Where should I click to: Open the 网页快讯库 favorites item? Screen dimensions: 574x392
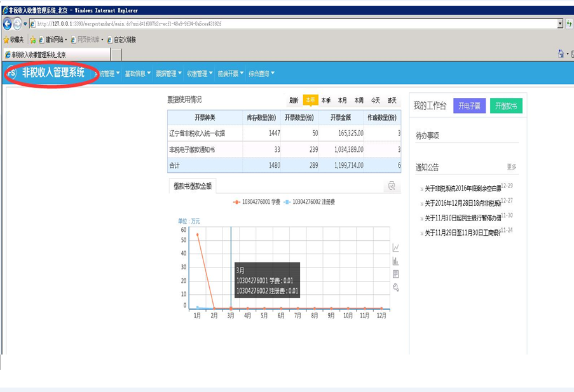[87, 39]
